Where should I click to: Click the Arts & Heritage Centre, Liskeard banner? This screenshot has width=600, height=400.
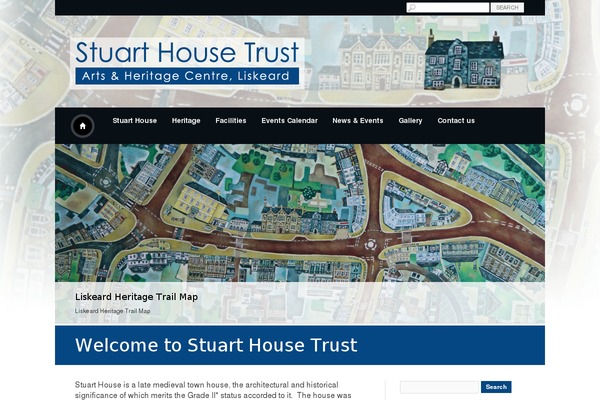(187, 76)
